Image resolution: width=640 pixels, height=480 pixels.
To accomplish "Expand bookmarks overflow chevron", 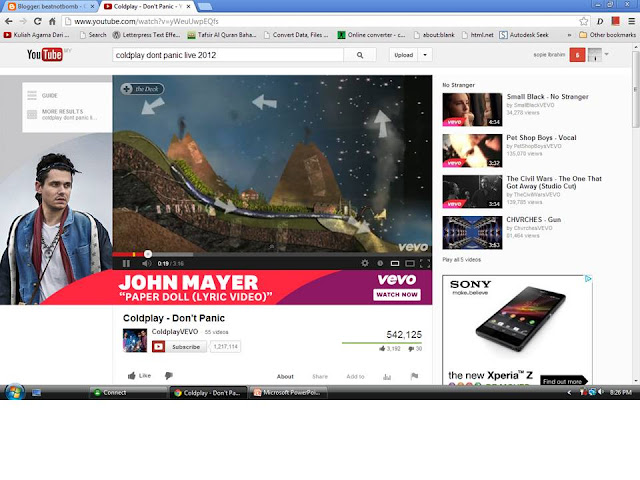I will (569, 35).
